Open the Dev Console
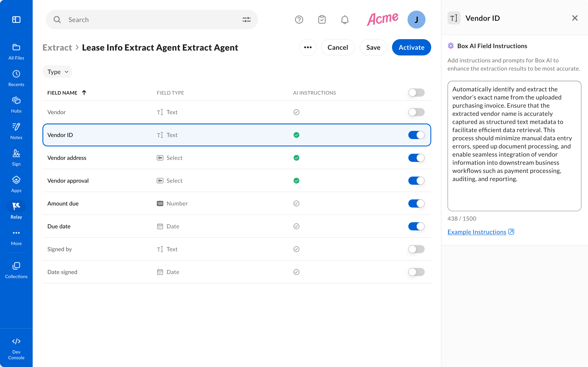Viewport: 588px width, 367px height. (16, 349)
